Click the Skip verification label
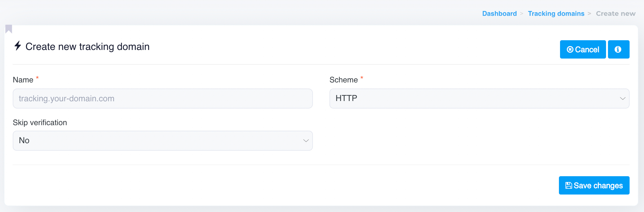Viewport: 644px width, 212px height. [40, 123]
